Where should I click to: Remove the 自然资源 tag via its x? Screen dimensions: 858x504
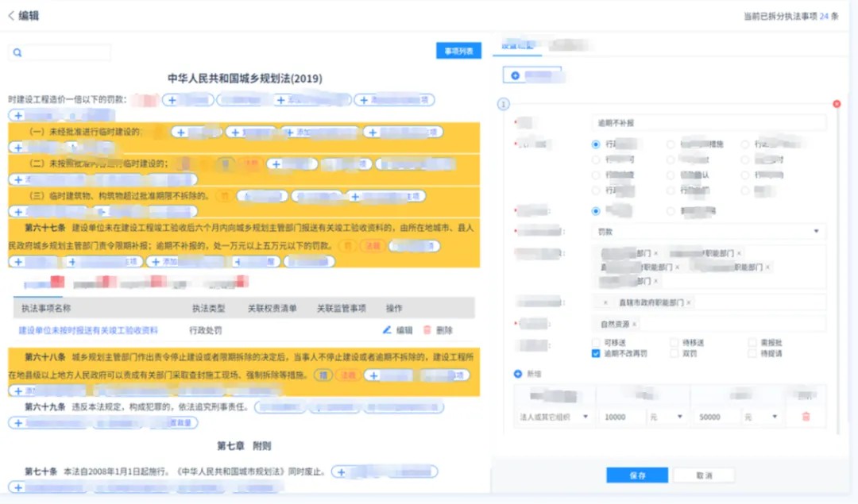(x=635, y=324)
